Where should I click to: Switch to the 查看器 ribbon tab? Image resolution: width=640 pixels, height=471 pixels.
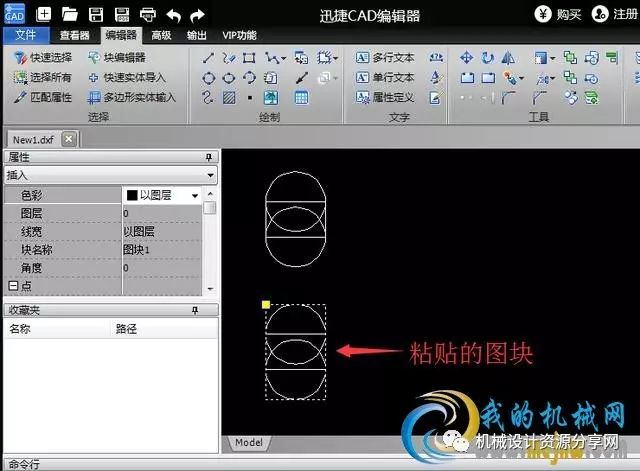(x=74, y=35)
